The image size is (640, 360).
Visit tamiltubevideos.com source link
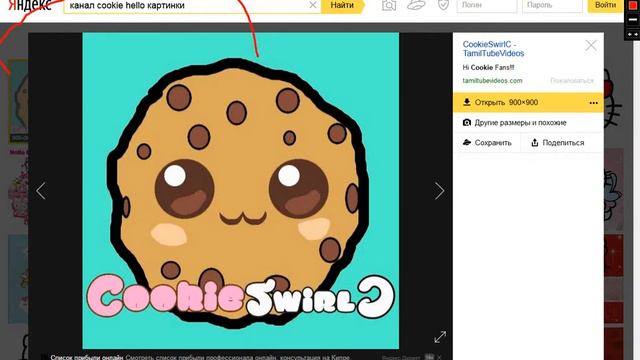click(492, 80)
